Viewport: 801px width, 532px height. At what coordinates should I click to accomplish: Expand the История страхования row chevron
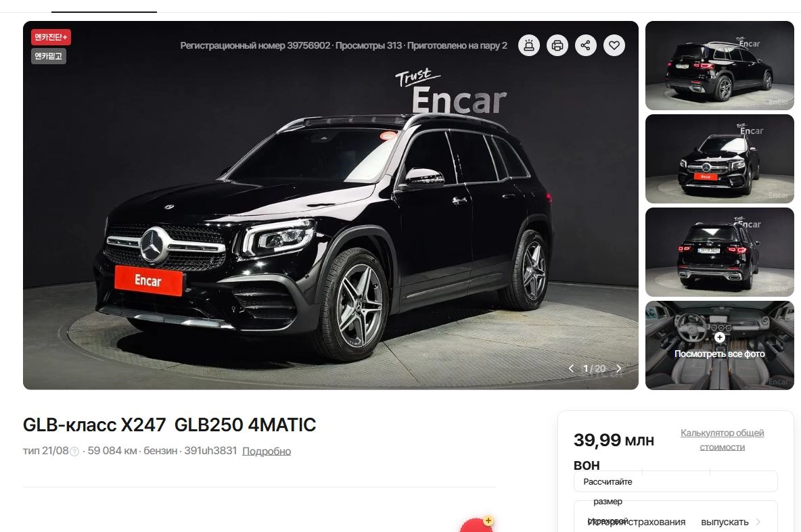click(x=758, y=522)
